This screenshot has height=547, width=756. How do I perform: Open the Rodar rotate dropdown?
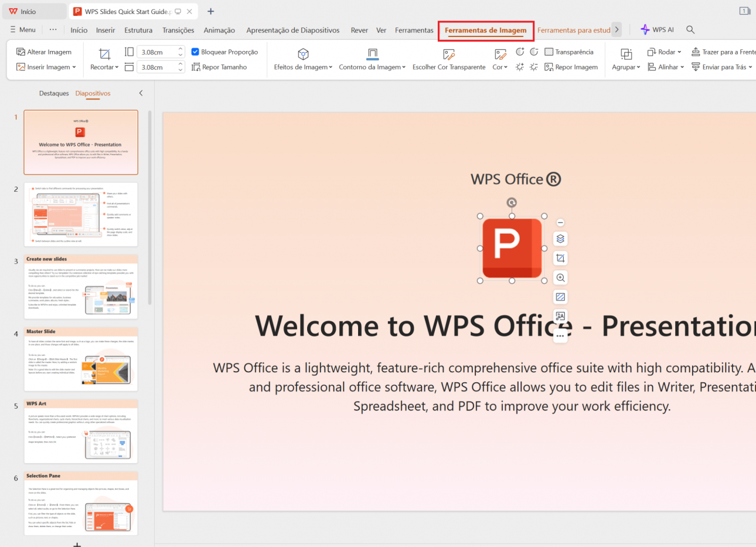[665, 52]
